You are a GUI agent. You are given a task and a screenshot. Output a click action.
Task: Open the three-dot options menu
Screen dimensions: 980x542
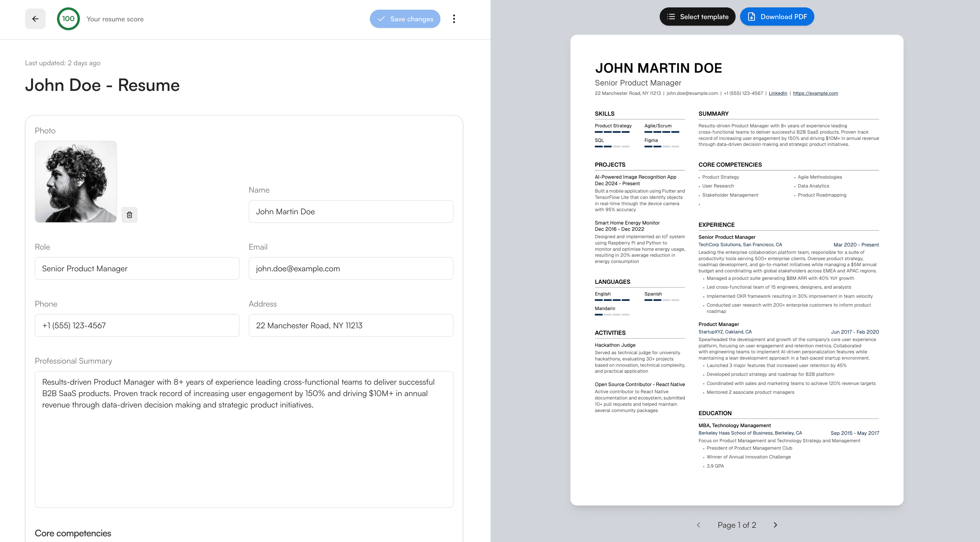[x=454, y=19]
